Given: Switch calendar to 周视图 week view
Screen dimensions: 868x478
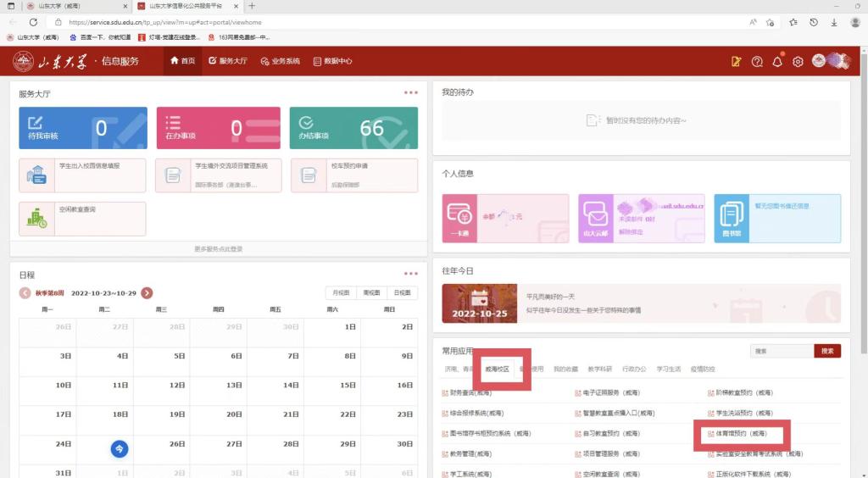Looking at the screenshot, I should pos(371,293).
